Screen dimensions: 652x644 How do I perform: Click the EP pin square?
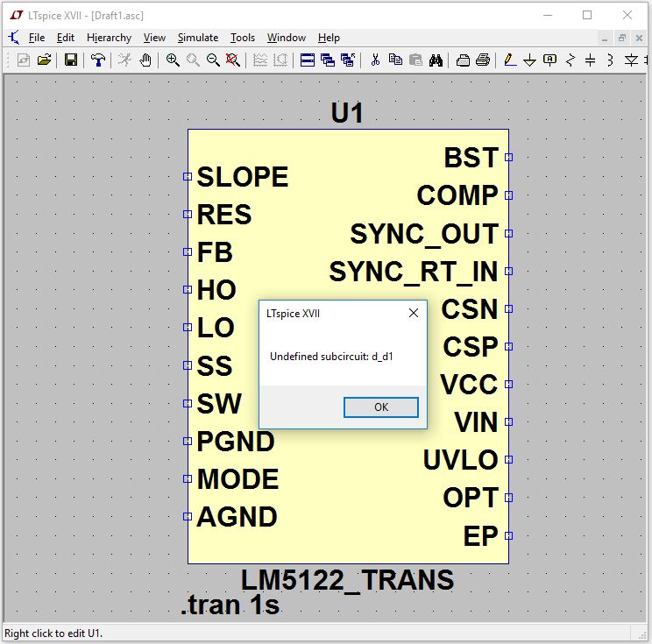pos(508,535)
